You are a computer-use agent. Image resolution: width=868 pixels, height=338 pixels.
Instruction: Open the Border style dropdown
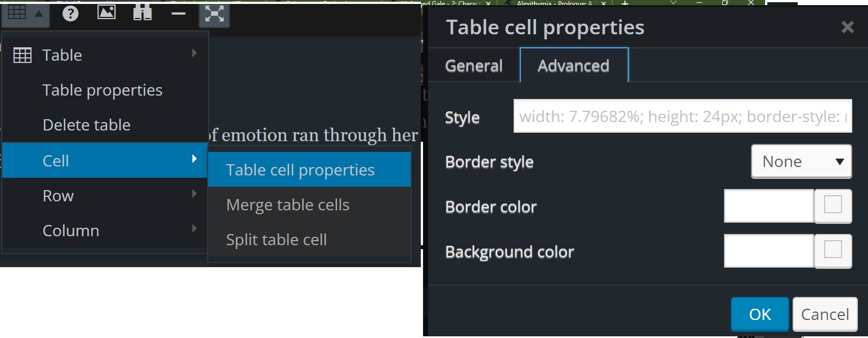tap(801, 161)
